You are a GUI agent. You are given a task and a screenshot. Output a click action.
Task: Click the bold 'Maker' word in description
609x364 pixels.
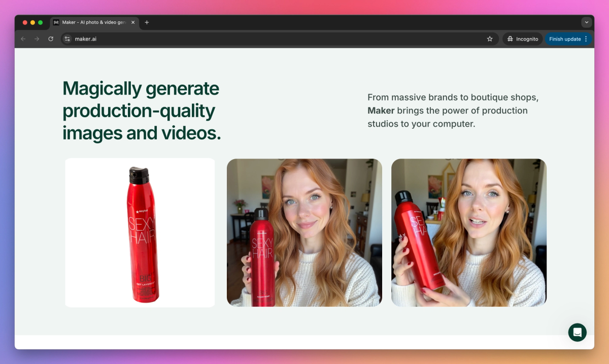pyautogui.click(x=381, y=111)
